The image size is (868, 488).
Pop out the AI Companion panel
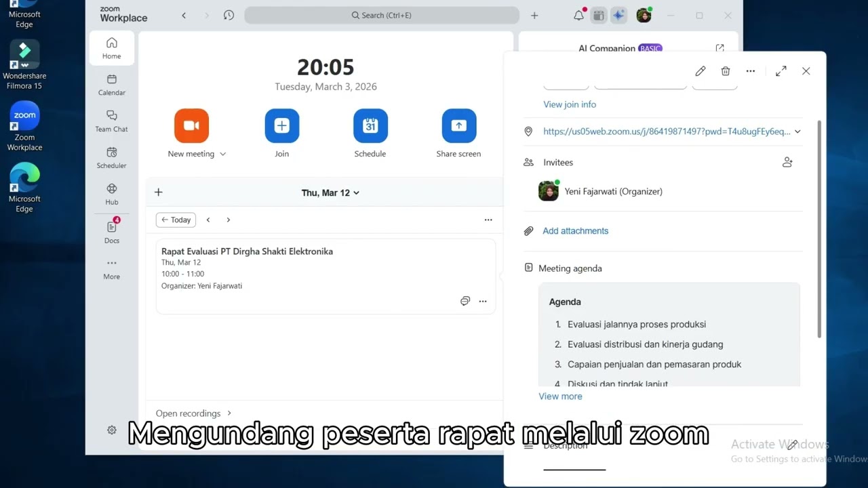[720, 48]
